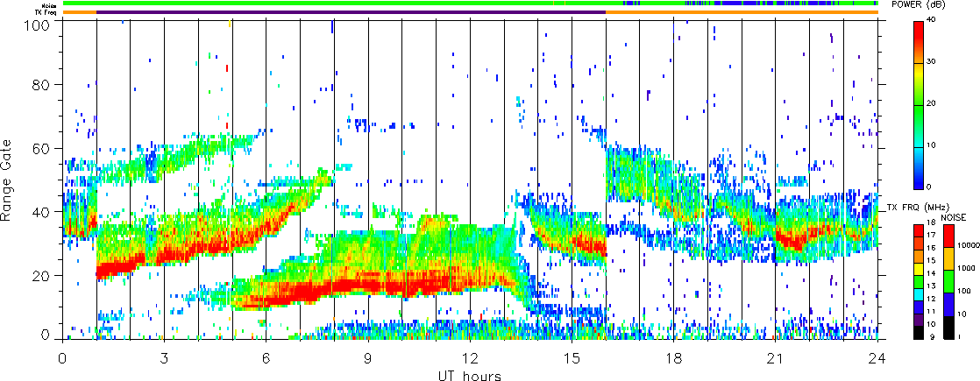Pick the black swatch in NOISE legend
Screen dimensions: 980x381
948,328
